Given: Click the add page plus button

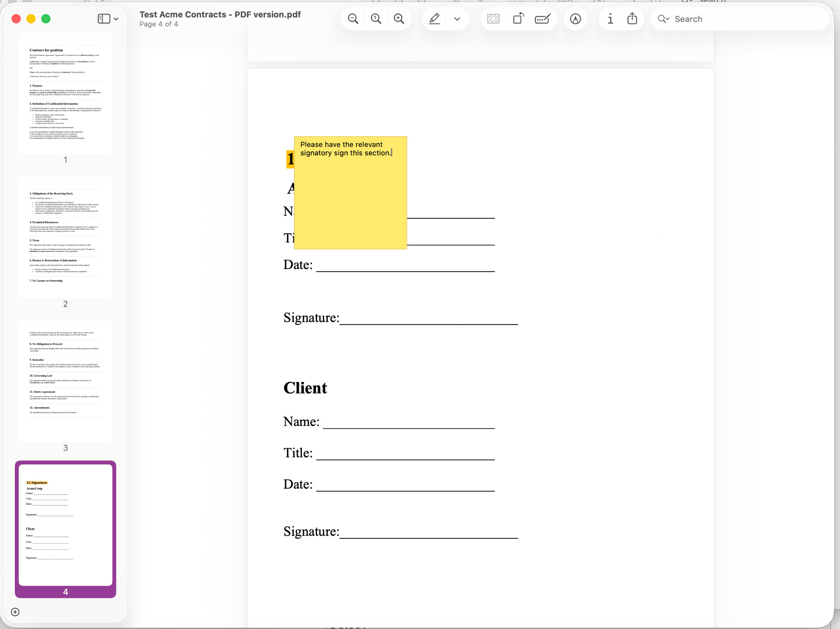Looking at the screenshot, I should pyautogui.click(x=15, y=612).
